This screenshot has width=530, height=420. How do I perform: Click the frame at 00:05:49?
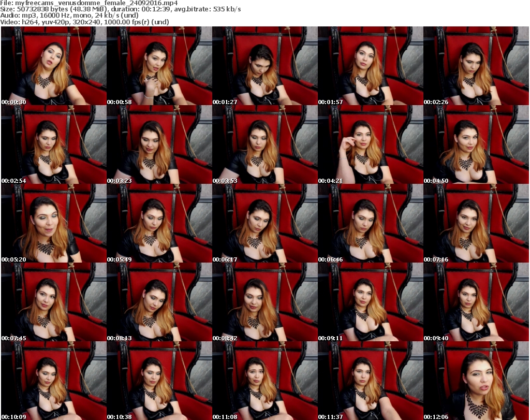pos(159,223)
